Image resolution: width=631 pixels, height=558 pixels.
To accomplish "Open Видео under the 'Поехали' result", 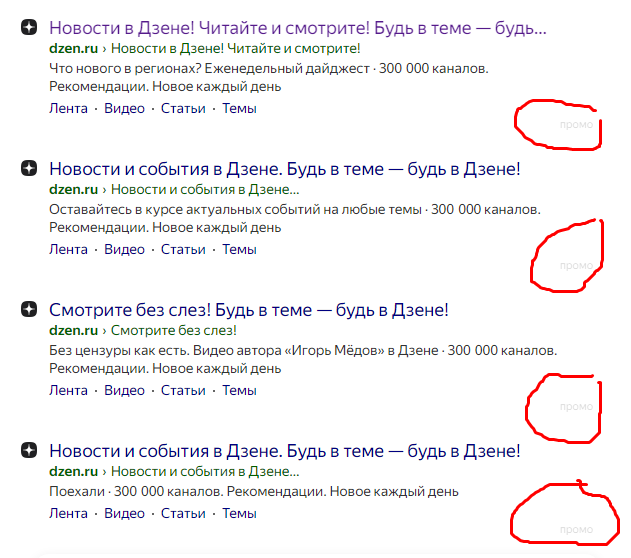I will pos(124,514).
